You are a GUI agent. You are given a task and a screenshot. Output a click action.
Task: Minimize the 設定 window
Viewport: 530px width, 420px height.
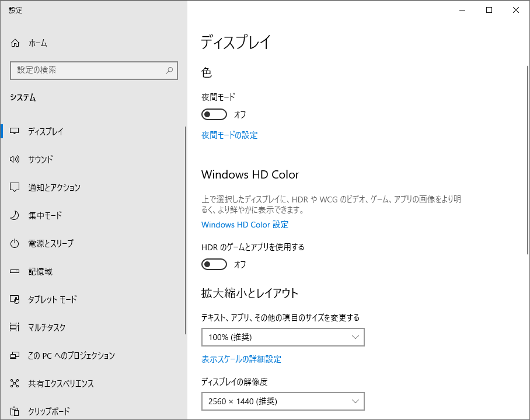click(462, 10)
